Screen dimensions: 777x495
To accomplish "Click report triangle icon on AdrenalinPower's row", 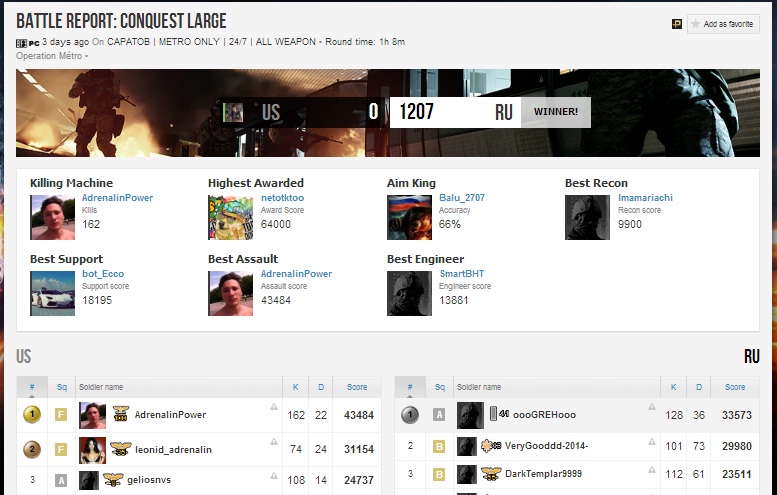I will [274, 408].
